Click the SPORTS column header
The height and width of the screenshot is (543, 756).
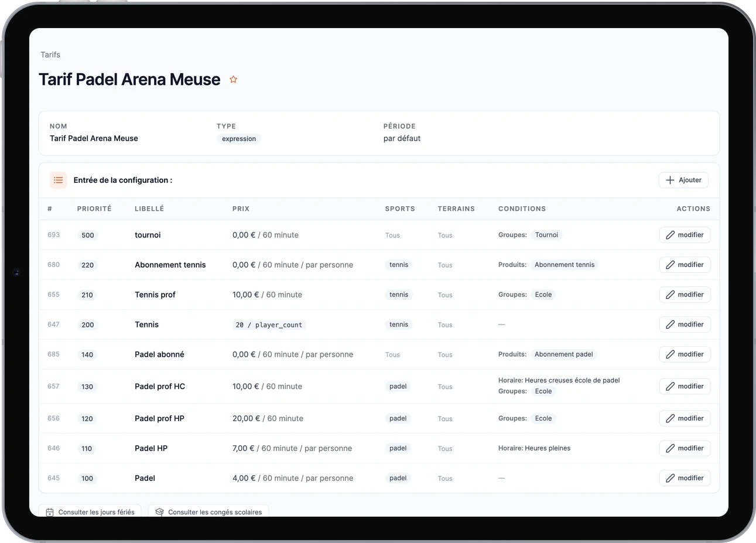click(400, 209)
